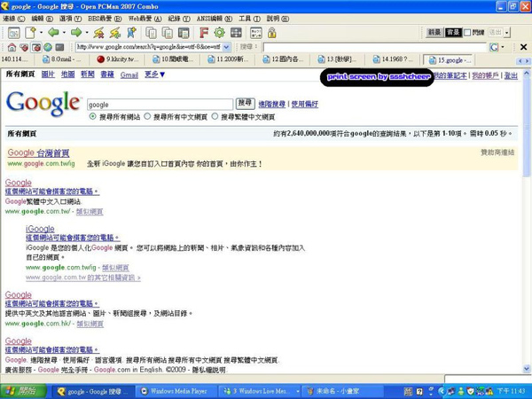Expand the Windows Live Messenger taskbar group arrow
This screenshot has width=532, height=399.
pos(298,391)
